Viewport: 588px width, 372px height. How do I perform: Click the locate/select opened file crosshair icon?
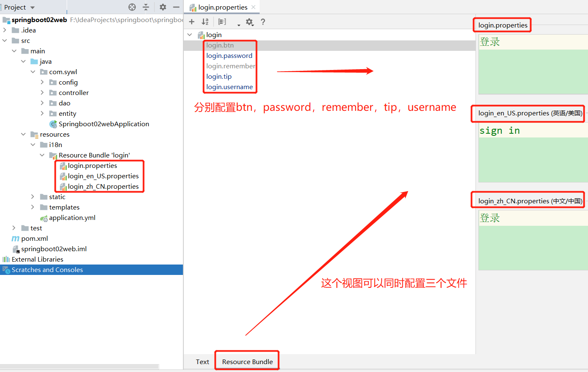tap(132, 7)
